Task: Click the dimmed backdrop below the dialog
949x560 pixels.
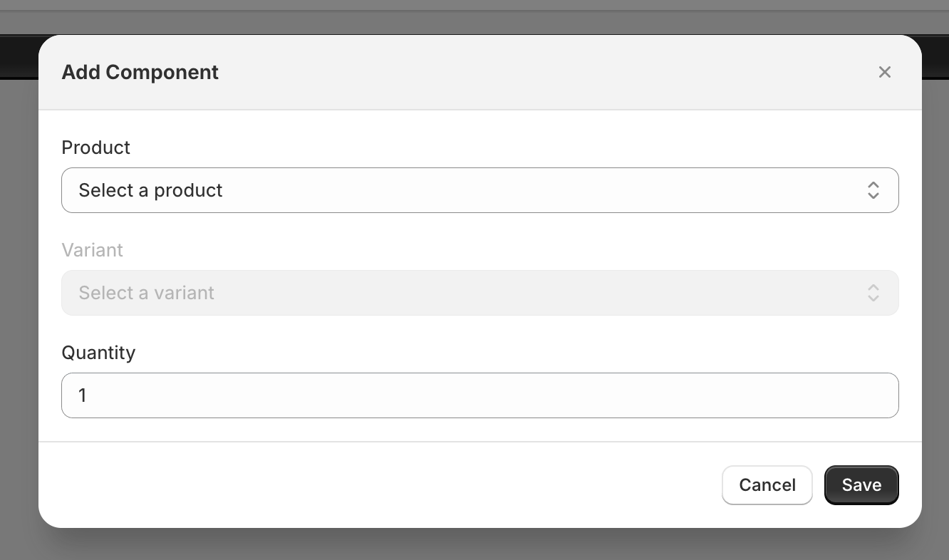Action: (474, 545)
